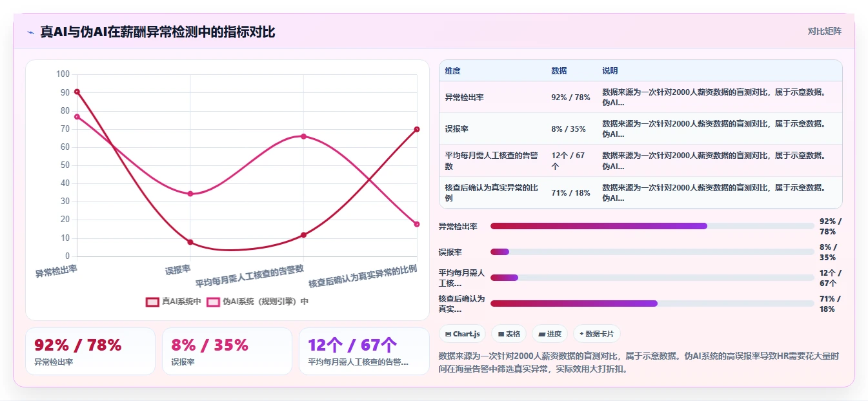Image resolution: width=868 pixels, height=401 pixels.
Task: Click the 说明 column header
Action: pyautogui.click(x=611, y=70)
